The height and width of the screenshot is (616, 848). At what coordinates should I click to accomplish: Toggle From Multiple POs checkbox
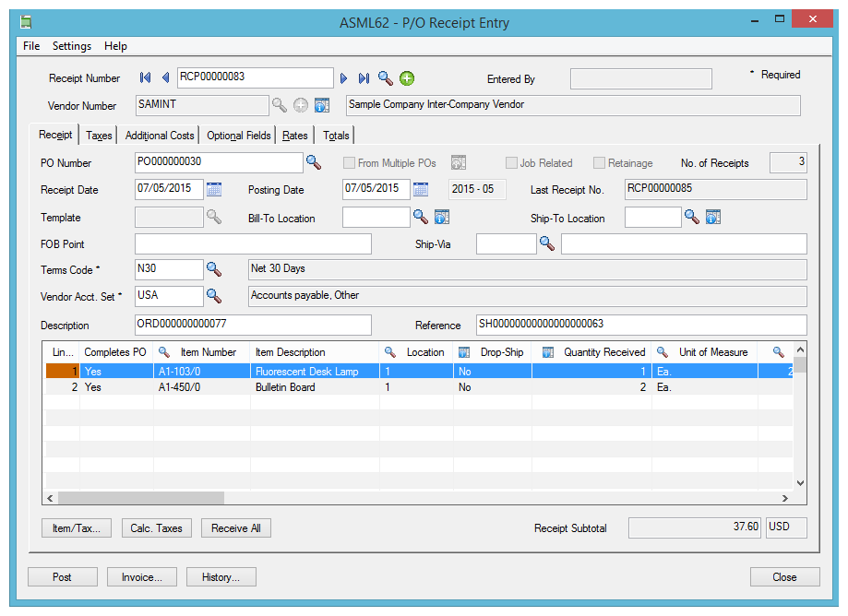[x=350, y=163]
